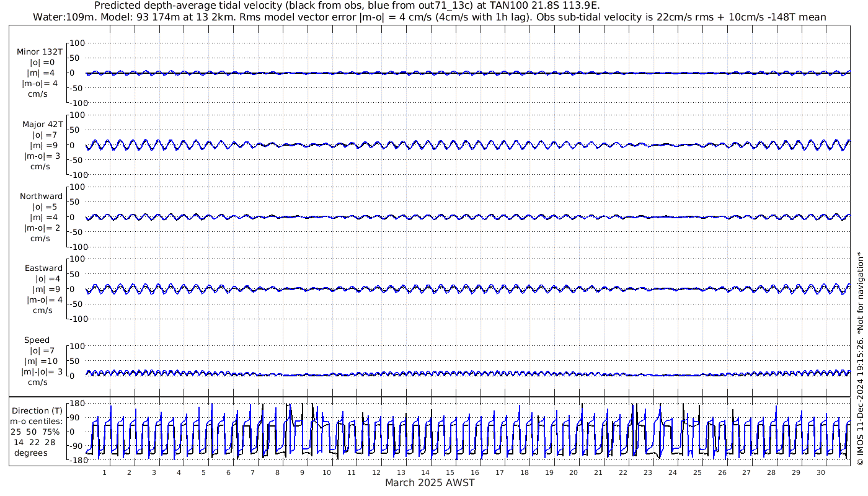Click '|m-o|= 3' under Major 42T

41,156
